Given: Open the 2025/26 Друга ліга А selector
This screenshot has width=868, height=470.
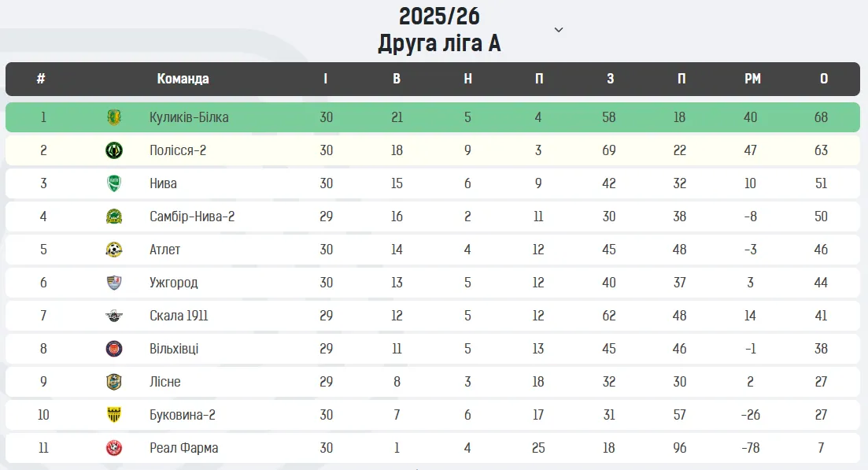Looking at the screenshot, I should pyautogui.click(x=439, y=30).
